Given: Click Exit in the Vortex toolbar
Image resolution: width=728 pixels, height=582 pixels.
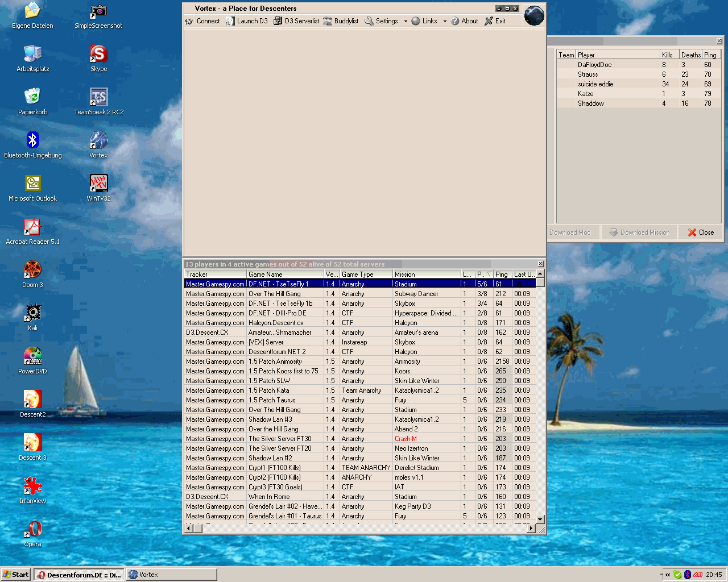Looking at the screenshot, I should pyautogui.click(x=495, y=21).
